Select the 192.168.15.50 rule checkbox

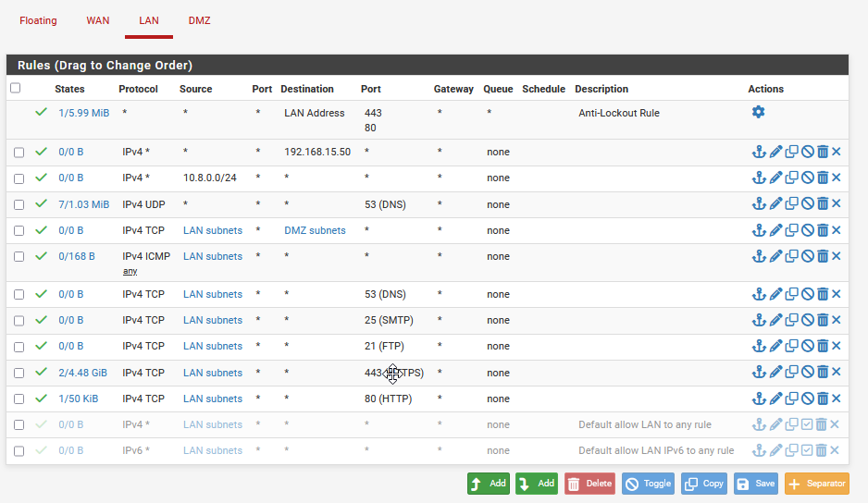[x=19, y=153]
